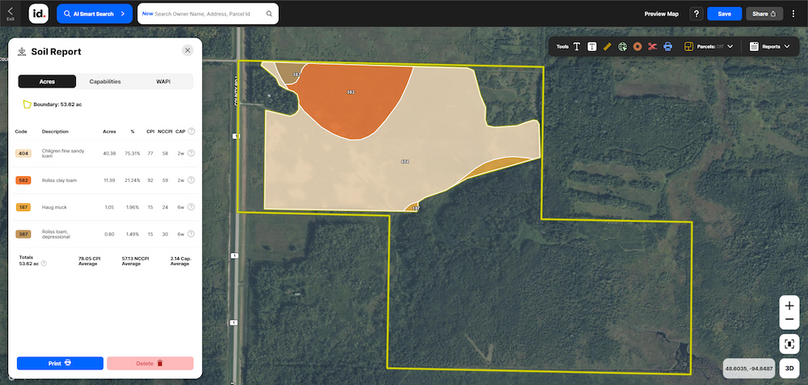This screenshot has height=385, width=808.
Task: Click the coordinates readout 48.6035, -94.6487
Action: (x=749, y=369)
